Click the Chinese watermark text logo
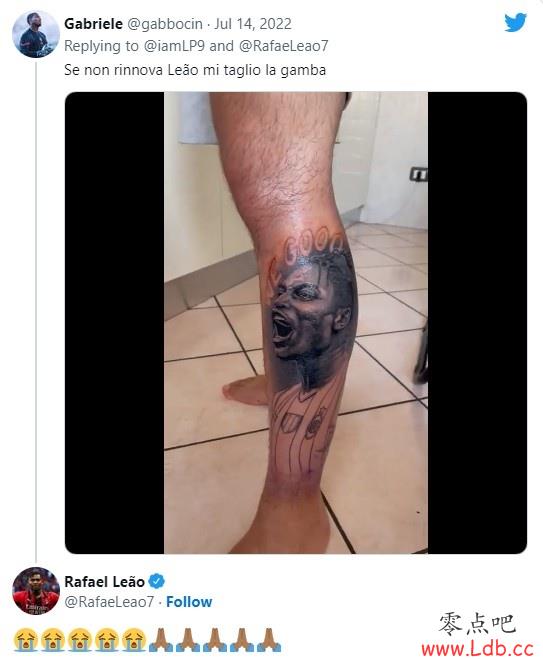The height and width of the screenshot is (659, 543). [477, 624]
